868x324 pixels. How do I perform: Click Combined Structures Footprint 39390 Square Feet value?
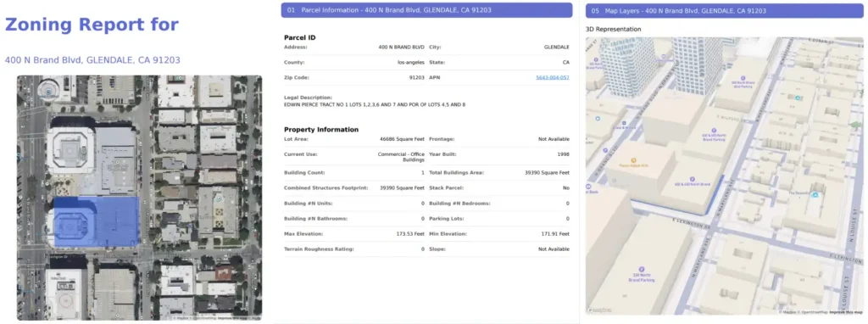402,188
